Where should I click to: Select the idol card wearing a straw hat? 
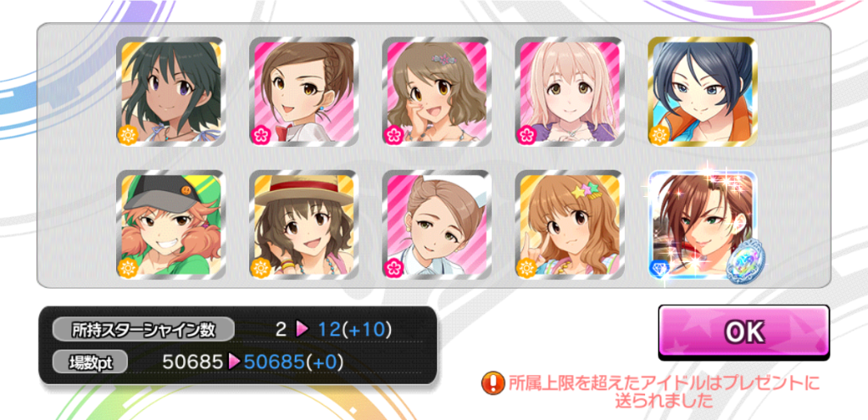[x=303, y=224]
